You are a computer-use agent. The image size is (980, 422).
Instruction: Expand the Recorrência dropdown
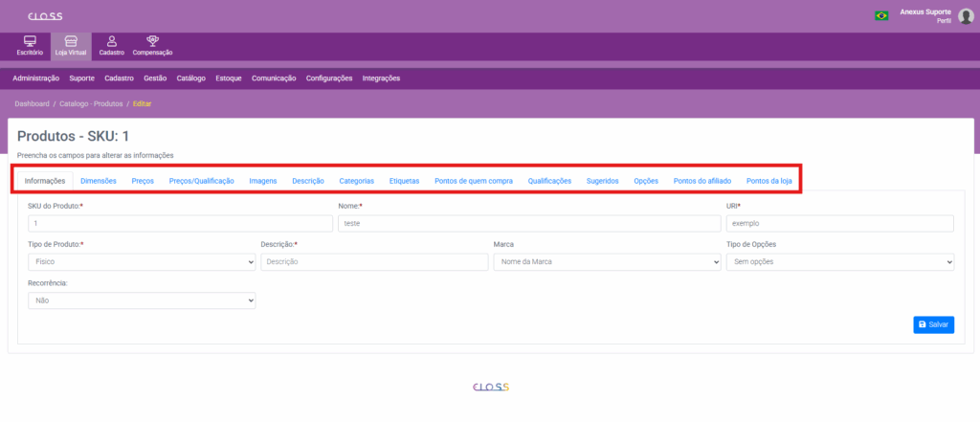142,300
